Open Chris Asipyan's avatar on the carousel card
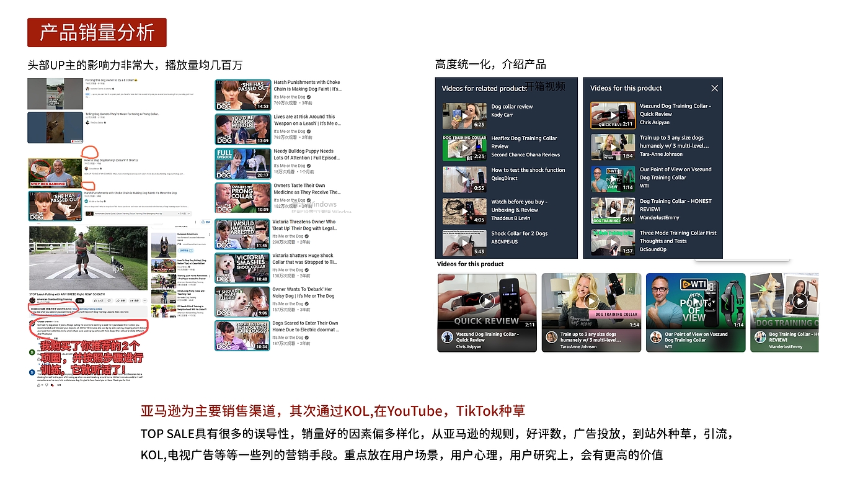 click(447, 337)
